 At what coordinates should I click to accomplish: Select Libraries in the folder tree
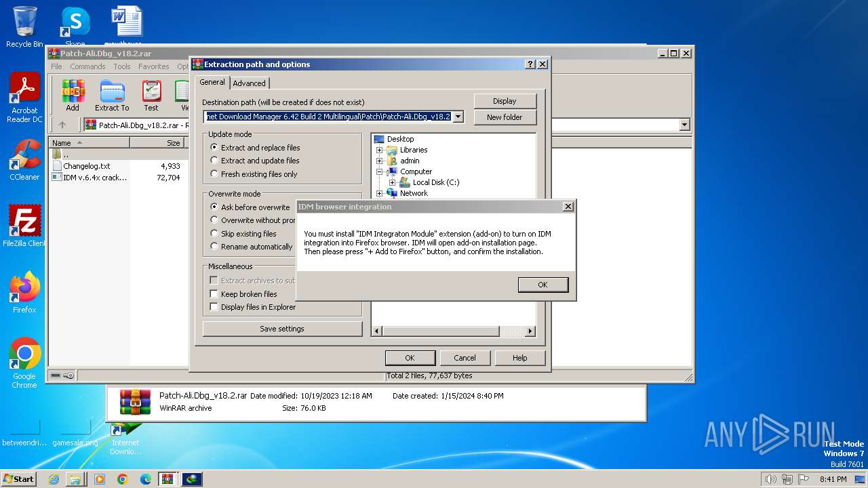[414, 150]
